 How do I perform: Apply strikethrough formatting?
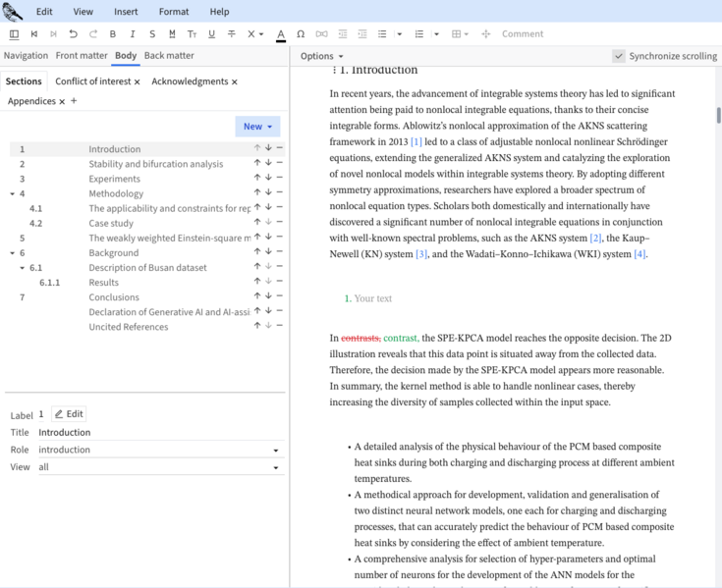pyautogui.click(x=232, y=34)
